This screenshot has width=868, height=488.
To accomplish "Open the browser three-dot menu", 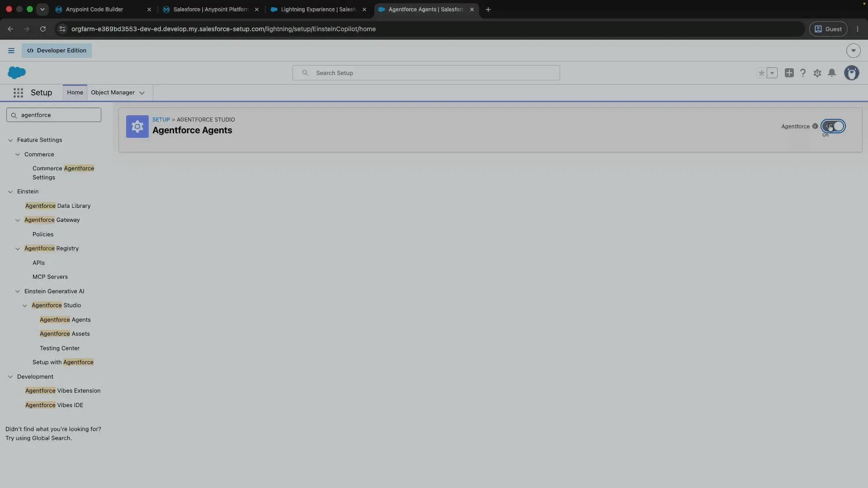I will point(858,29).
